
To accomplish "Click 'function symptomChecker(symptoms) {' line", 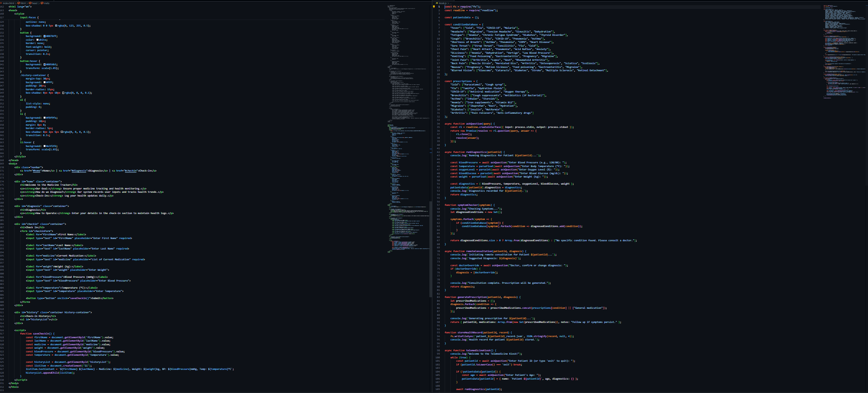I will coord(470,205).
